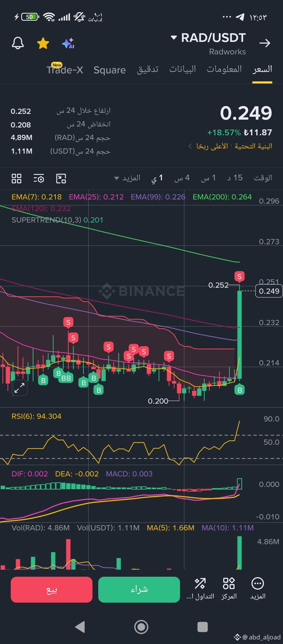This screenshot has width=283, height=644.
Task: Select the 15 د timeframe
Action: tap(235, 178)
